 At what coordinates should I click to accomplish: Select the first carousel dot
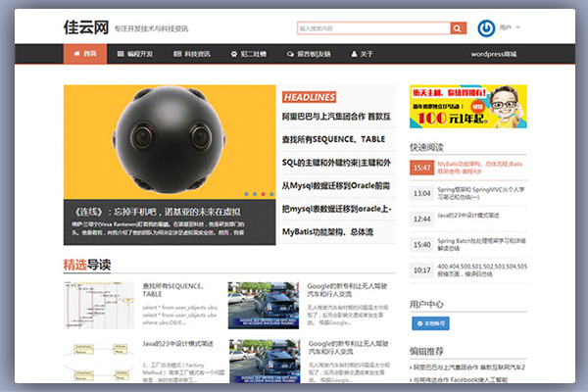(x=246, y=194)
